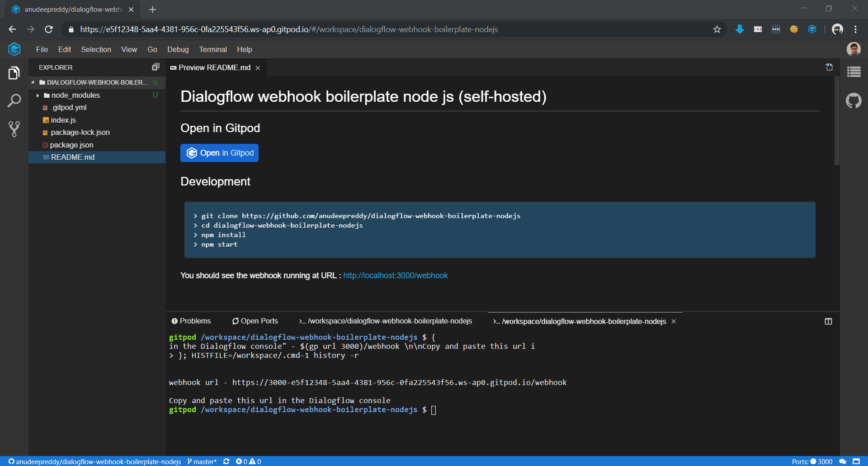
Task: Open package-lock.json in the Explorer
Action: (x=97, y=133)
